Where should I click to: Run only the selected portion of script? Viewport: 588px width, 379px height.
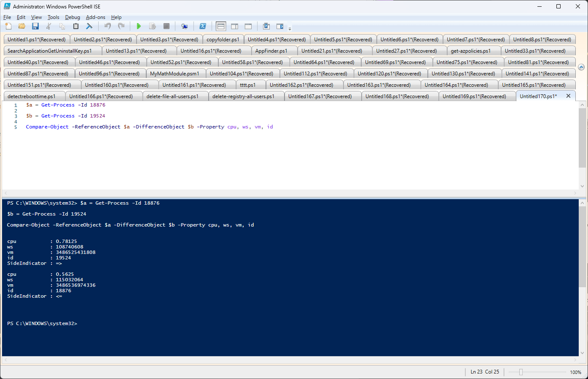pos(152,26)
